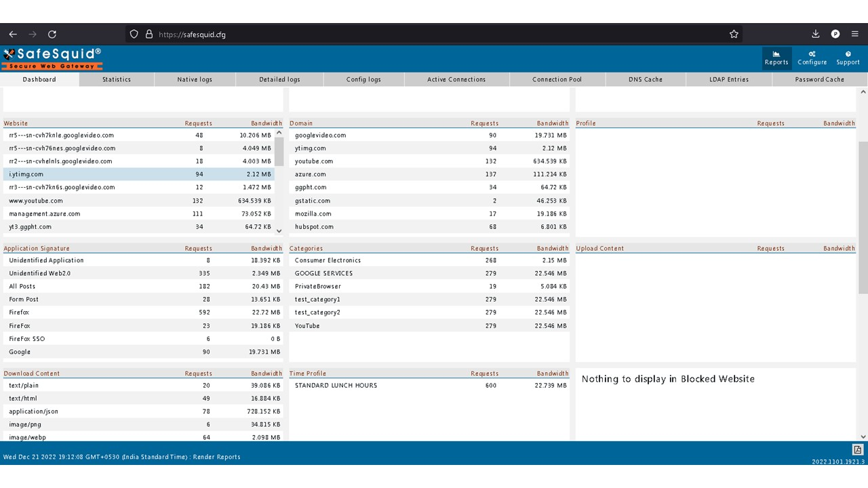Open the Configure settings icon
The width and height of the screenshot is (868, 488).
[x=812, y=58]
